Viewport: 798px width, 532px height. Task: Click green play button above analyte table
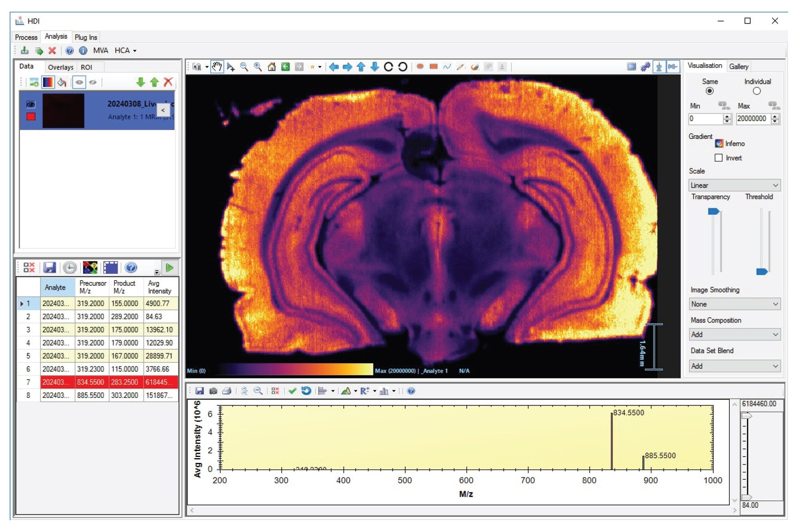point(170,268)
